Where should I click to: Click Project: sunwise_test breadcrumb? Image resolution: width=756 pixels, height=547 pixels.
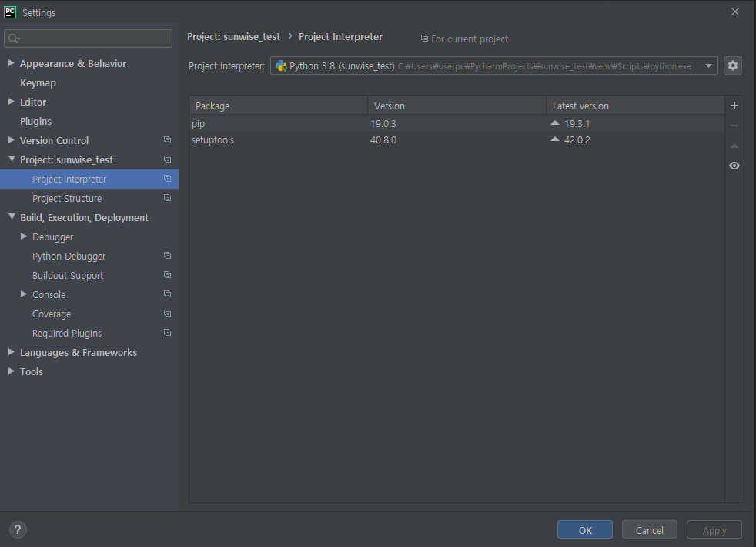233,37
